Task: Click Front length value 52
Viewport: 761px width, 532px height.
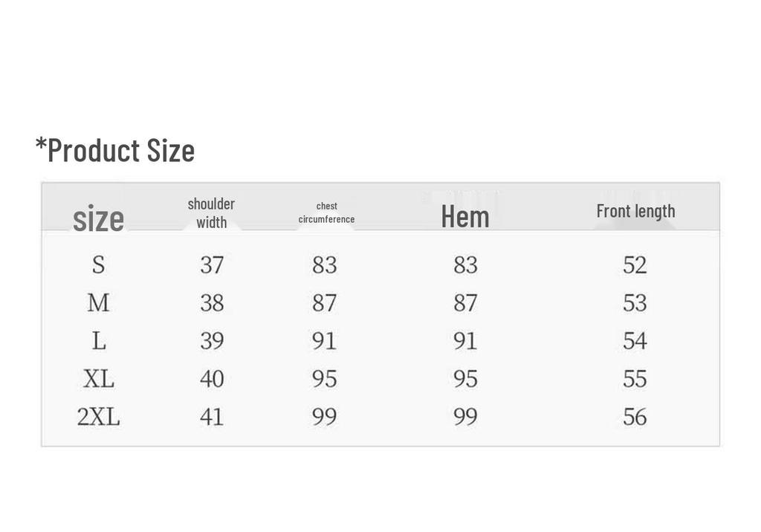Action: click(635, 265)
